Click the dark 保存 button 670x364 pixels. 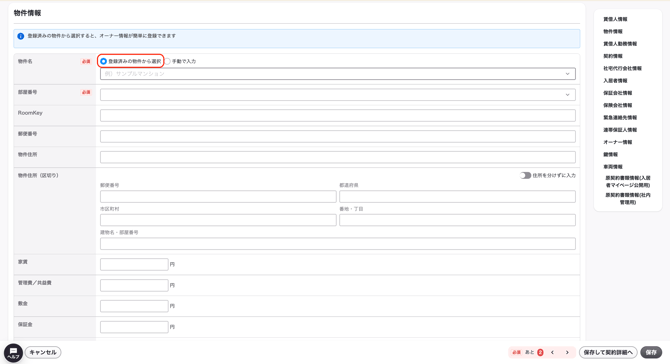651,352
